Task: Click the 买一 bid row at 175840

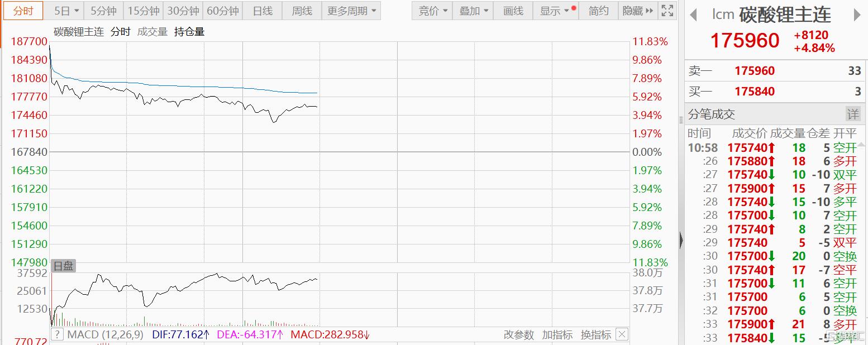Action: (775, 92)
